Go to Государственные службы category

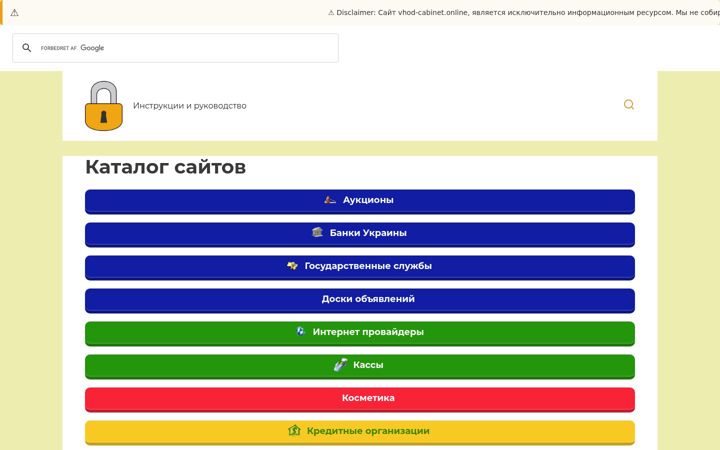[360, 268]
